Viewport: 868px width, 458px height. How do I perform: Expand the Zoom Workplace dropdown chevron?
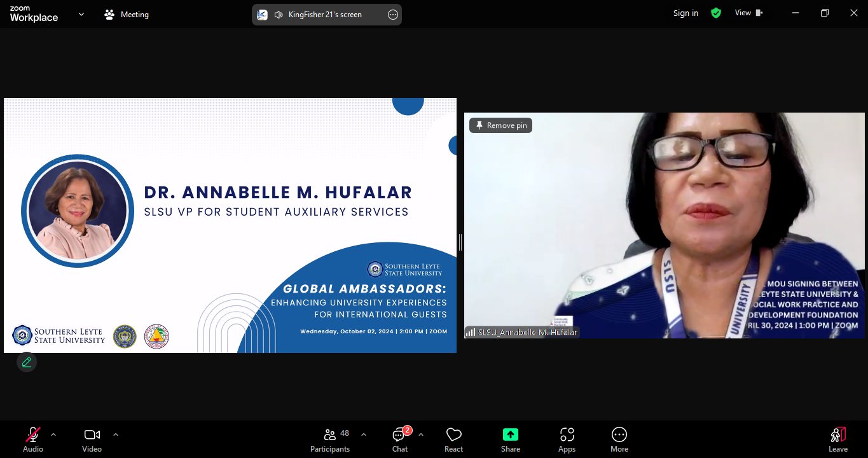tap(81, 14)
